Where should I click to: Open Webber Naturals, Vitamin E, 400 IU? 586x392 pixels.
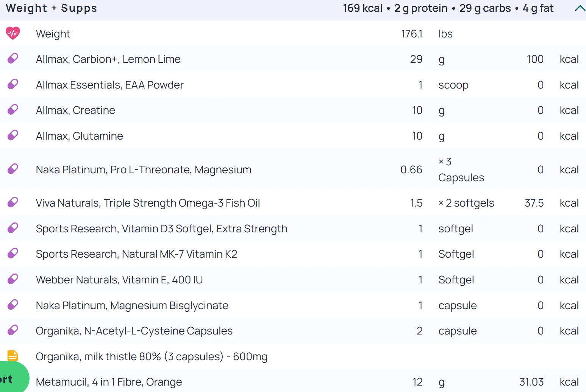(119, 280)
